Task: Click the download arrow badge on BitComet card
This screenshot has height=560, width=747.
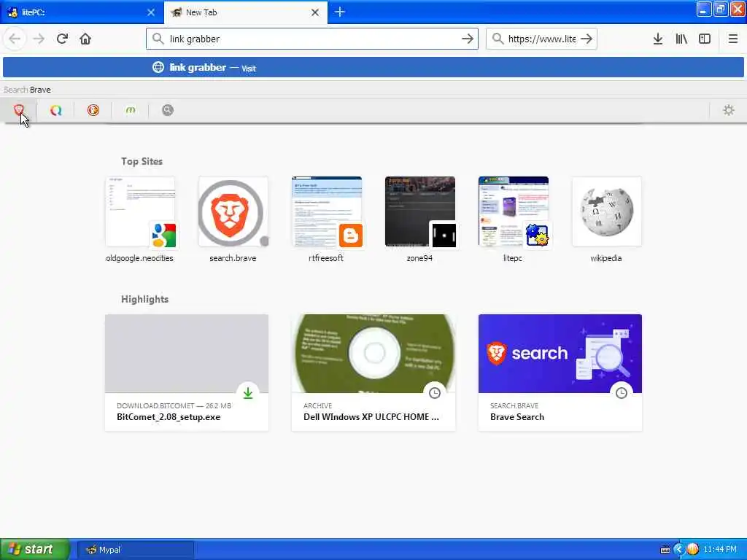Action: [x=248, y=393]
